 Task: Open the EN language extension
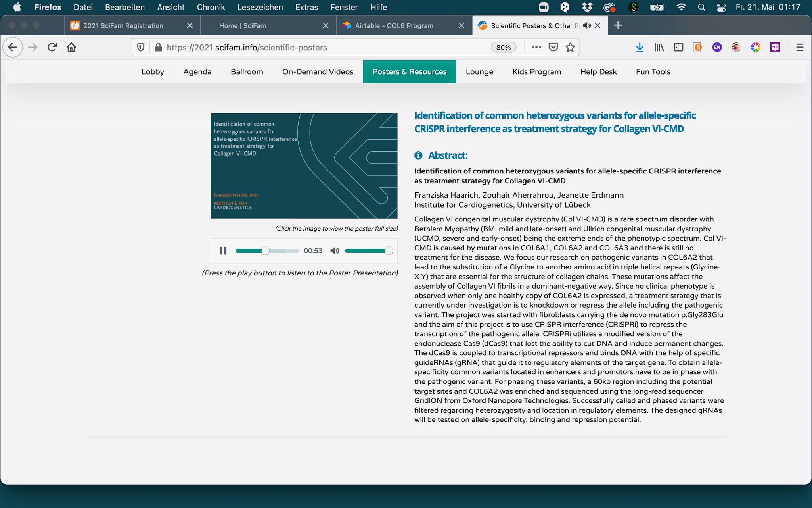[717, 47]
